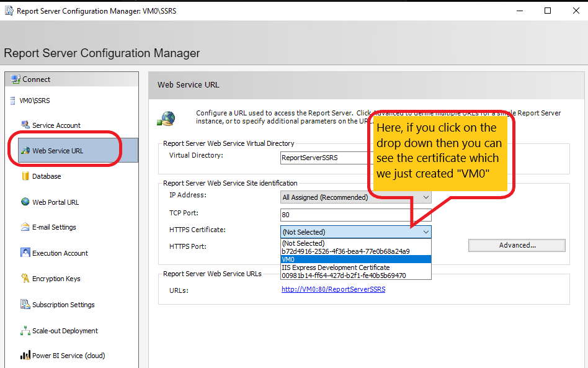
Task: Open E-mail Settings envelope icon
Action: coord(25,227)
